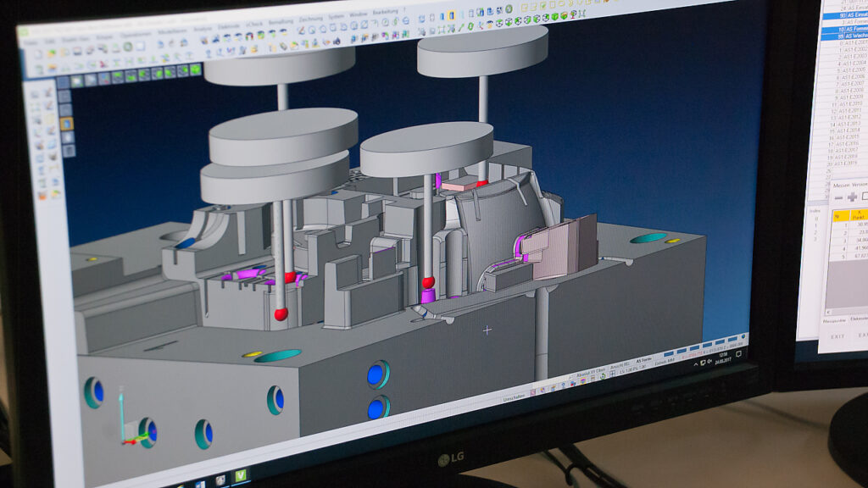Open the Bemaßung menu

tap(281, 21)
